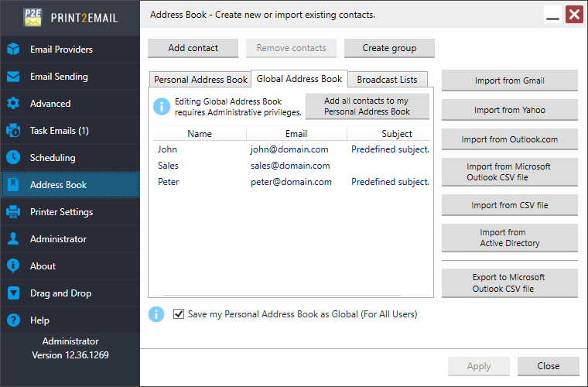Click the Create group button
Viewport: 588px width, 387px height.
(x=389, y=48)
